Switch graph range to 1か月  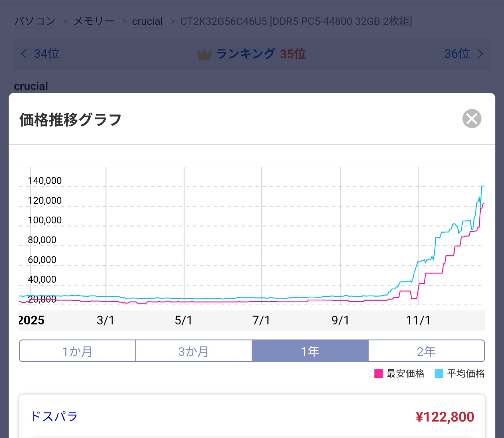coord(77,351)
